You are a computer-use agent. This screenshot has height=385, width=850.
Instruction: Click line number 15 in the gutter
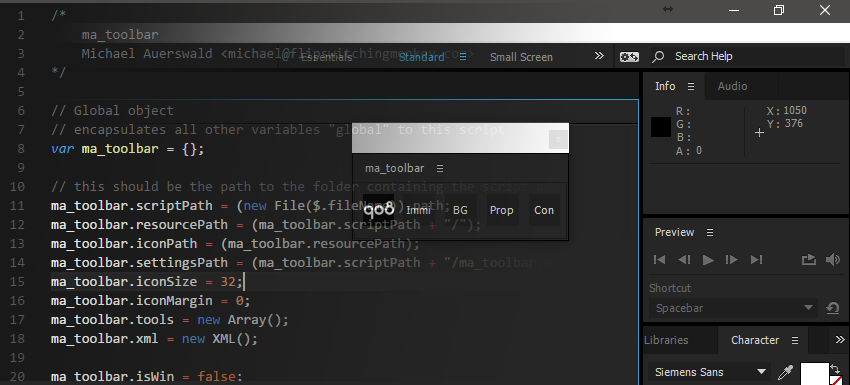pos(17,281)
